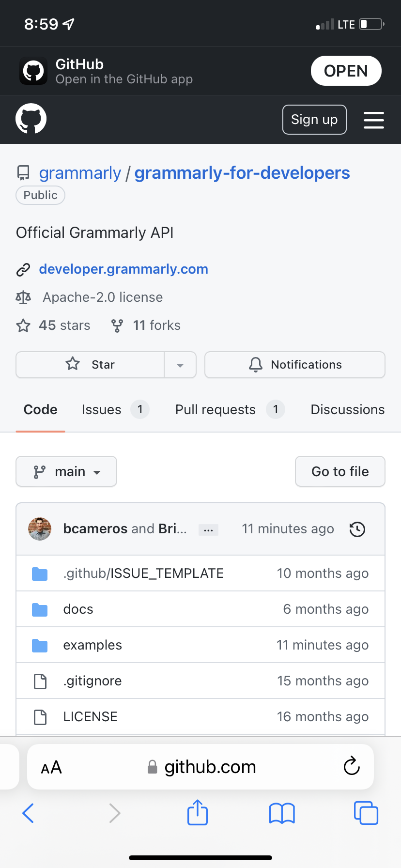Open the grammarly owner link
401x868 pixels.
80,173
